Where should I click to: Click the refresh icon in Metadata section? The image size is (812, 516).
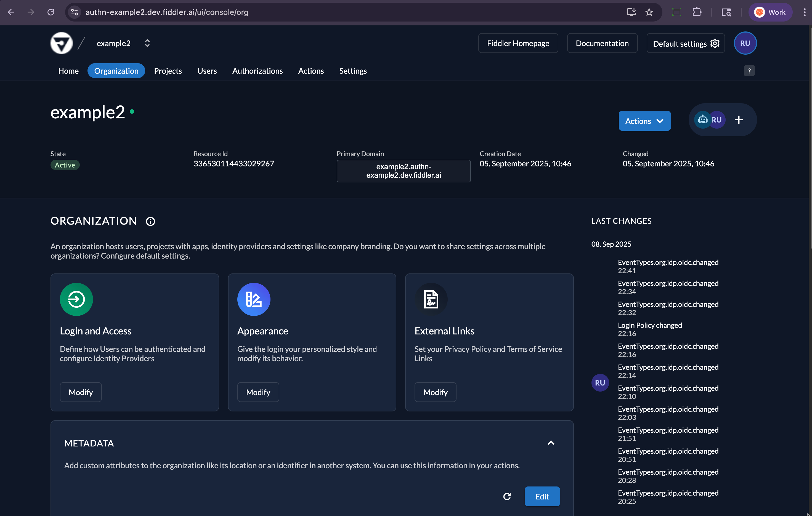click(507, 496)
